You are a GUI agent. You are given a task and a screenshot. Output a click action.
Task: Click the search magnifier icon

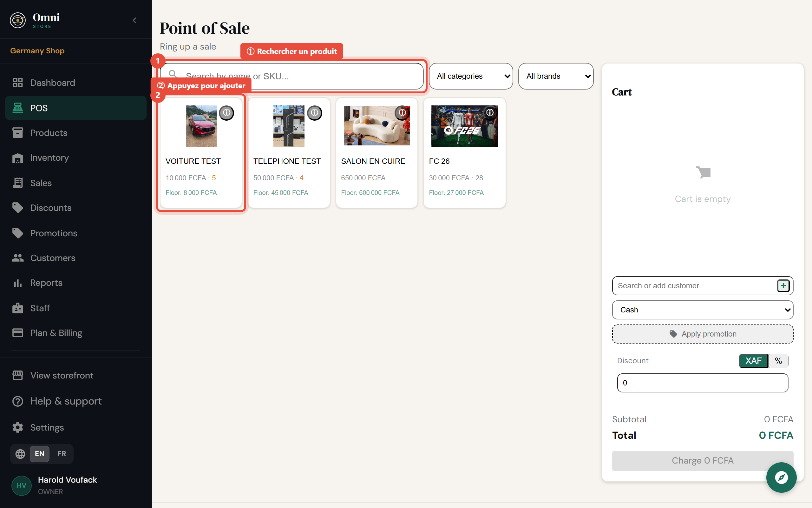coord(173,74)
